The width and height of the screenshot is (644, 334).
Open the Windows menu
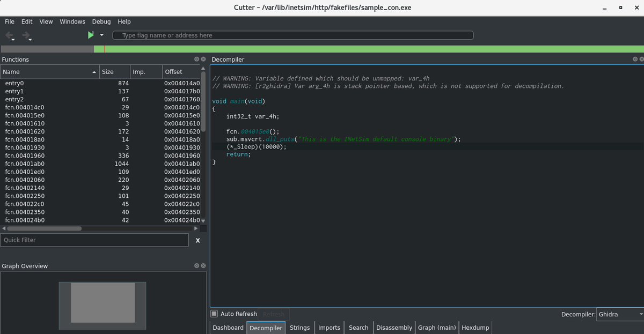[x=72, y=21]
